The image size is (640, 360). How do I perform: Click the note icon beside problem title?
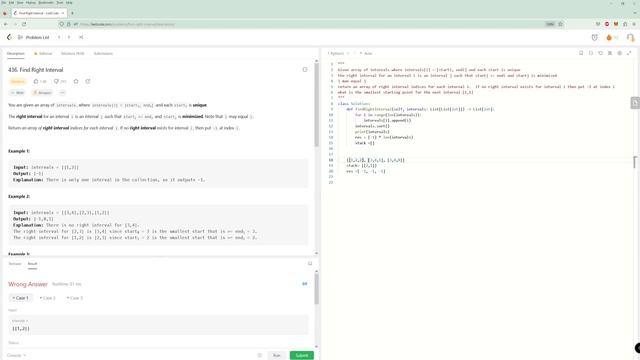(x=305, y=69)
